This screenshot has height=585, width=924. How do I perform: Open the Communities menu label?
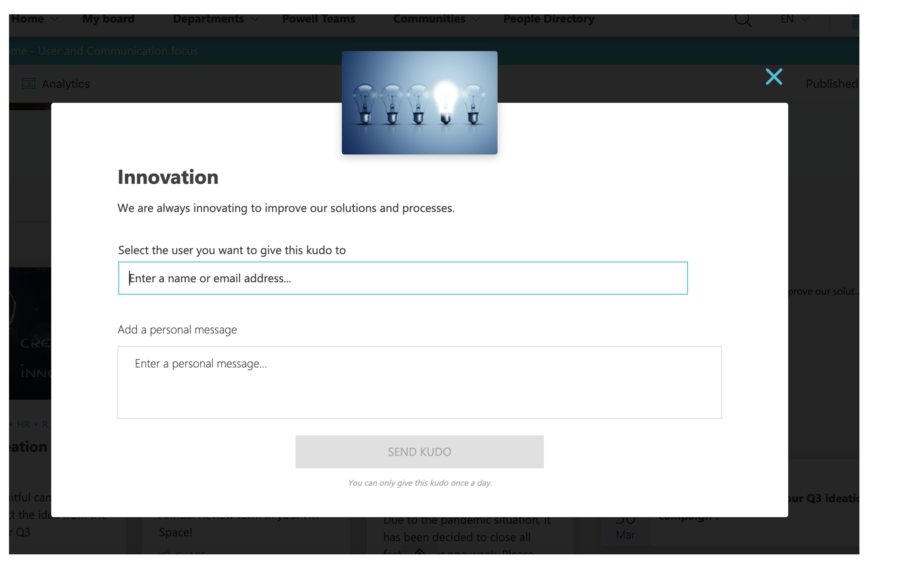pos(429,19)
